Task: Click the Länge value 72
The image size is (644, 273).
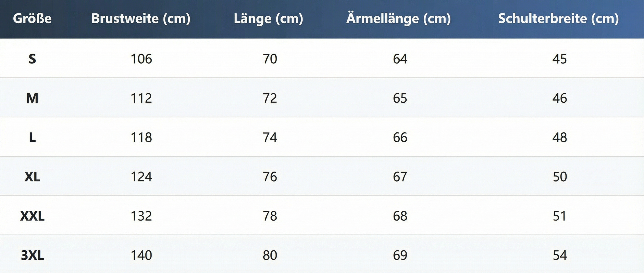Action: [x=270, y=98]
